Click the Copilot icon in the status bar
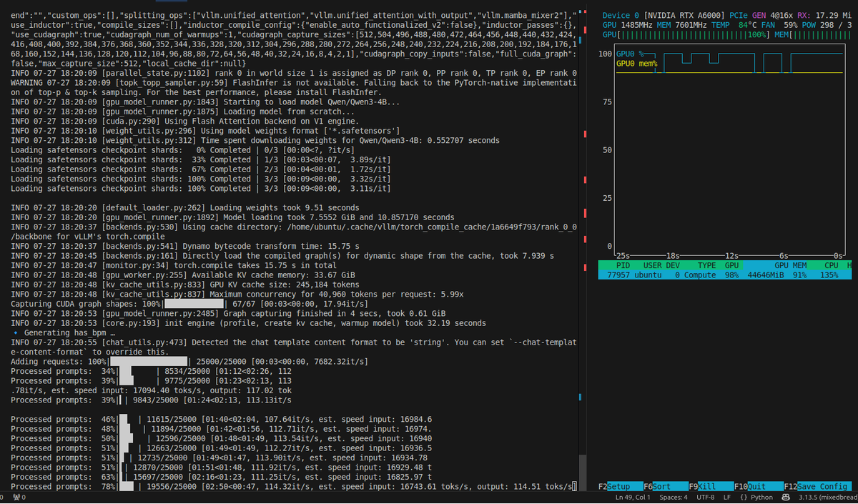858x504 pixels. coord(785,497)
